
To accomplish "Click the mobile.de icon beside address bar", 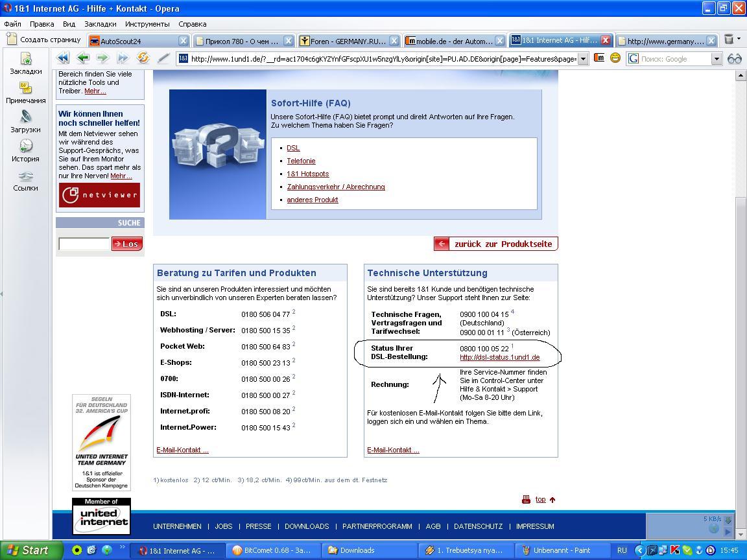I will tap(599, 58).
